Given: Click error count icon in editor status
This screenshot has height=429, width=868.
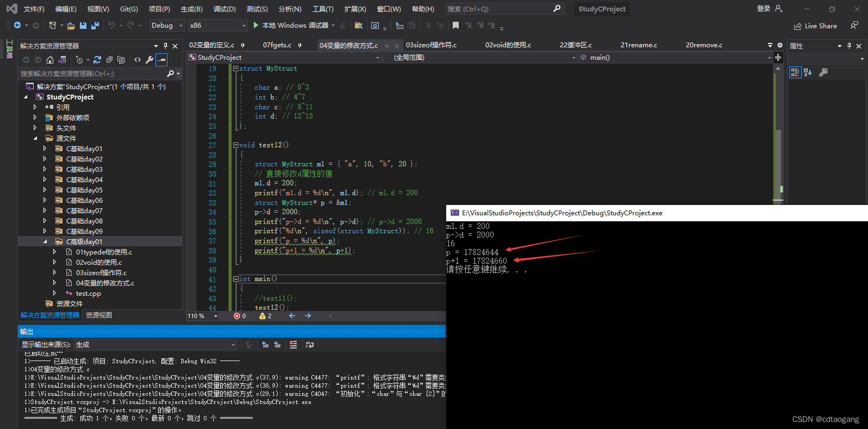Looking at the screenshot, I should pos(237,316).
